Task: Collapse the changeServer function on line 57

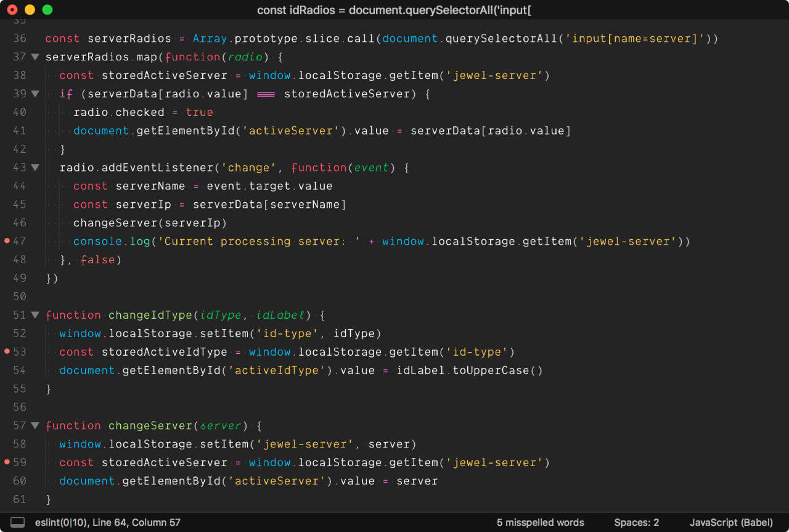Action: pyautogui.click(x=35, y=425)
